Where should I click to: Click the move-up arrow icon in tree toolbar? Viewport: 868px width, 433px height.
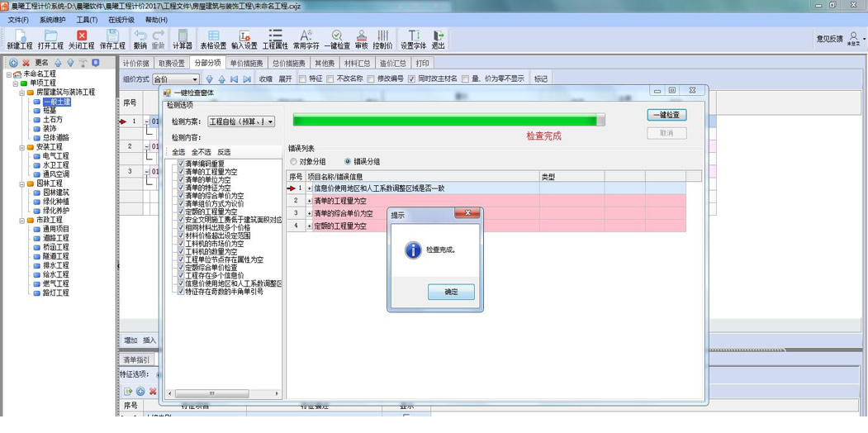coord(58,63)
